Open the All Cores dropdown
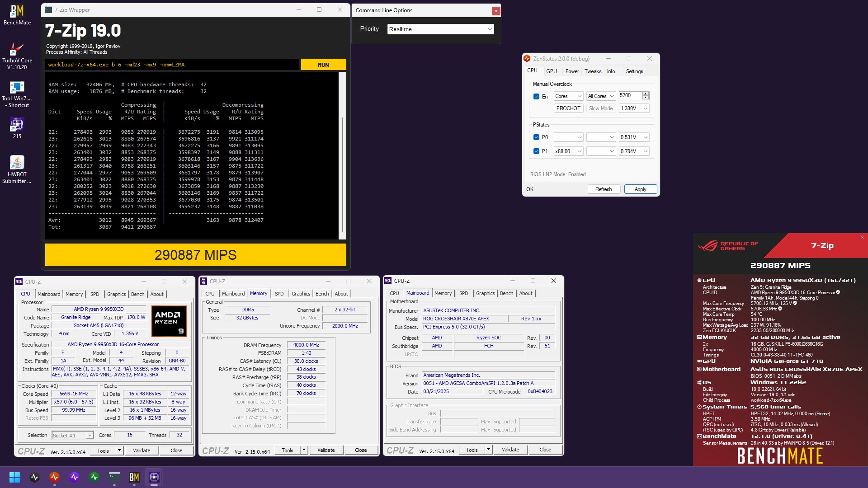 click(x=601, y=96)
